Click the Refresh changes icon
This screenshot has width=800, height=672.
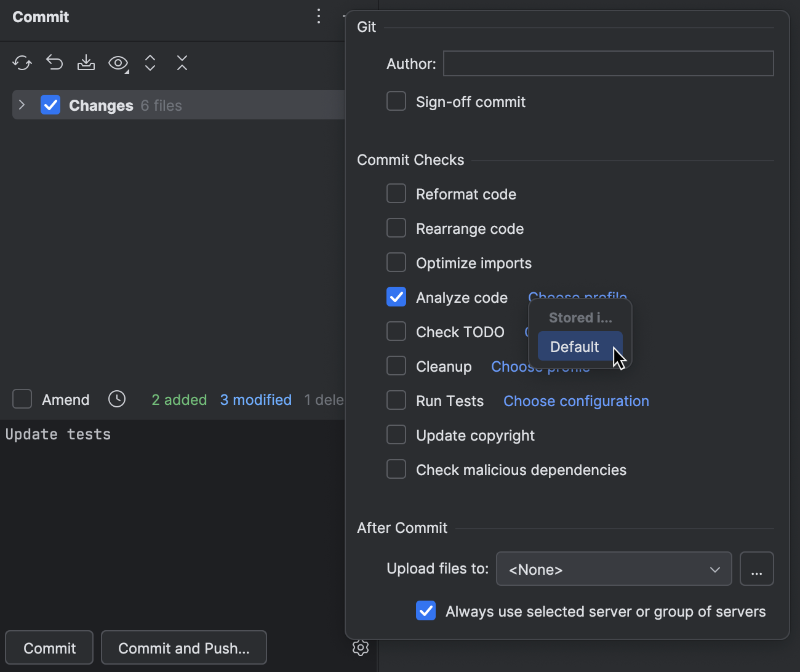tap(22, 63)
